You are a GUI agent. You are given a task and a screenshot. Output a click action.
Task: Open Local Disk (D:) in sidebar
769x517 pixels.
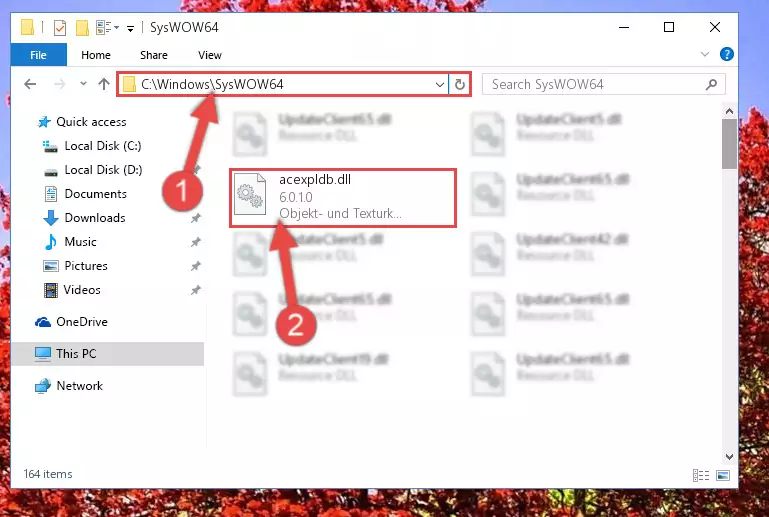click(103, 170)
